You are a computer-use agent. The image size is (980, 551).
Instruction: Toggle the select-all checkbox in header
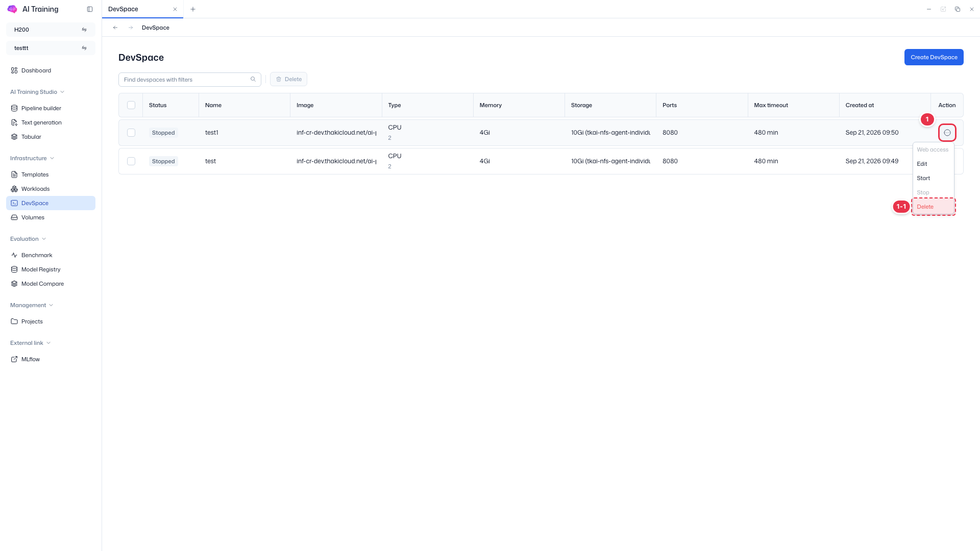click(131, 105)
